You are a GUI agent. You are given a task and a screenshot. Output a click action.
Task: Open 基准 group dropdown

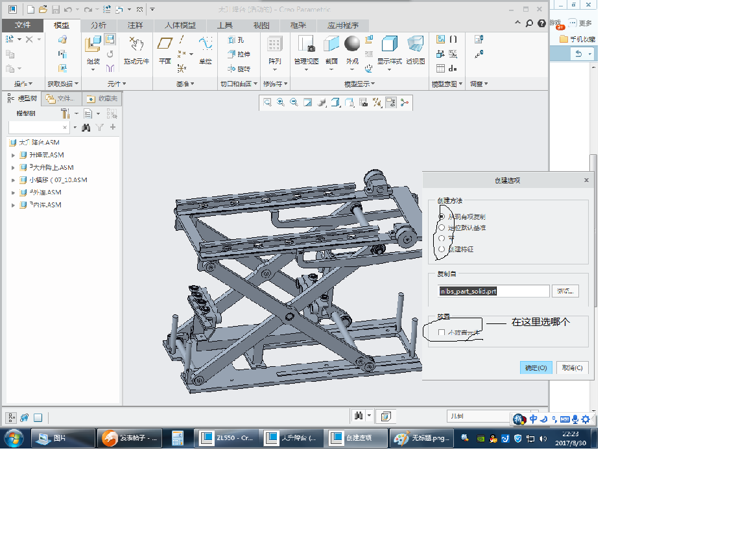[x=185, y=84]
